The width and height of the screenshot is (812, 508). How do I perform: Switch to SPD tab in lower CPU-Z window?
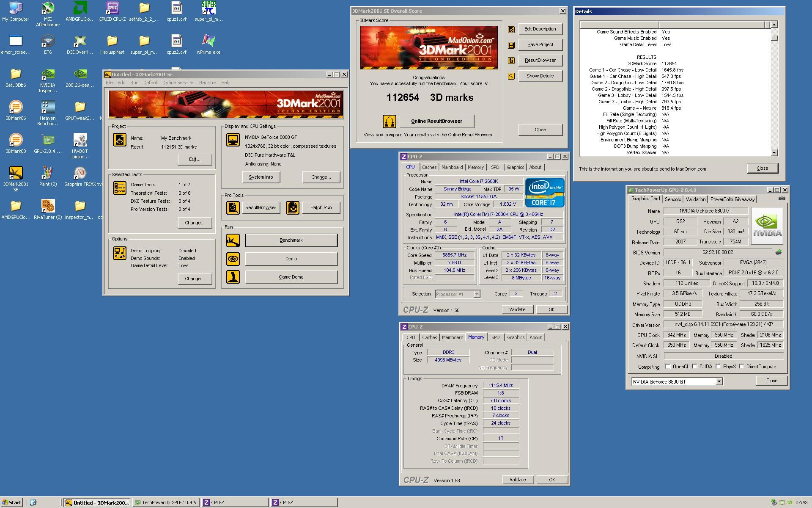tap(495, 337)
